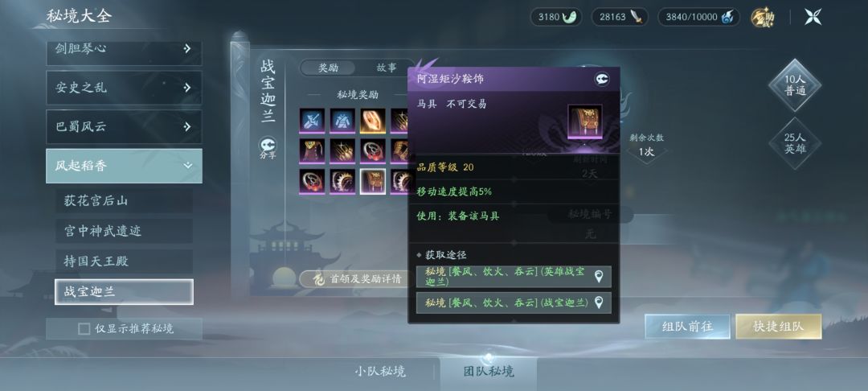The height and width of the screenshot is (391, 868).
Task: Select the 25人英雄 difficulty diamond
Action: (794, 143)
